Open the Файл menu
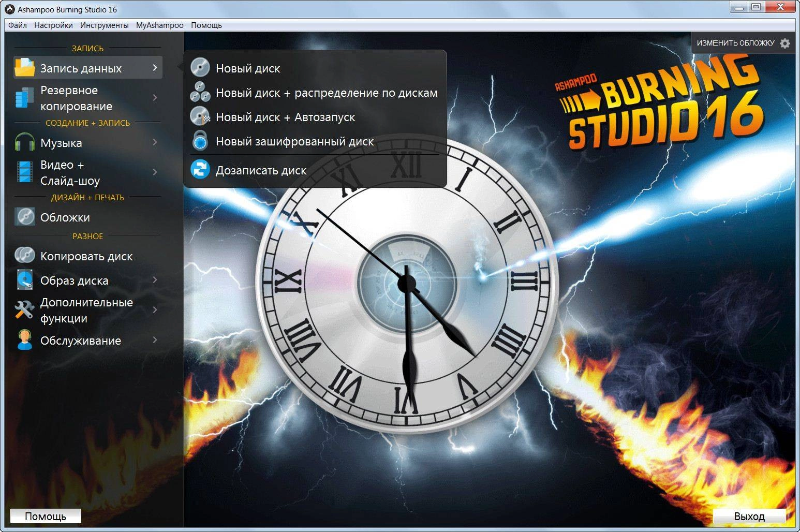This screenshot has width=800, height=532. [18, 25]
